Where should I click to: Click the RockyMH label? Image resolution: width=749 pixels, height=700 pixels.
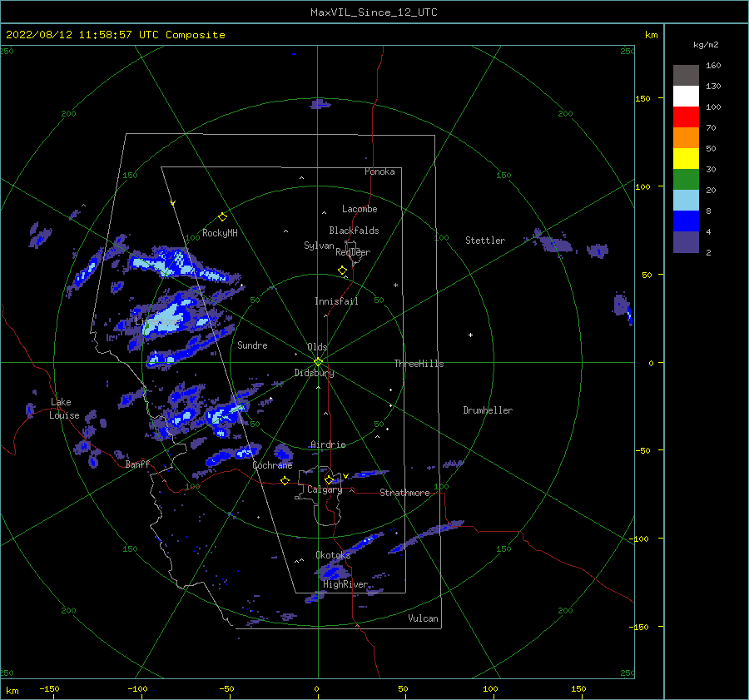[220, 233]
